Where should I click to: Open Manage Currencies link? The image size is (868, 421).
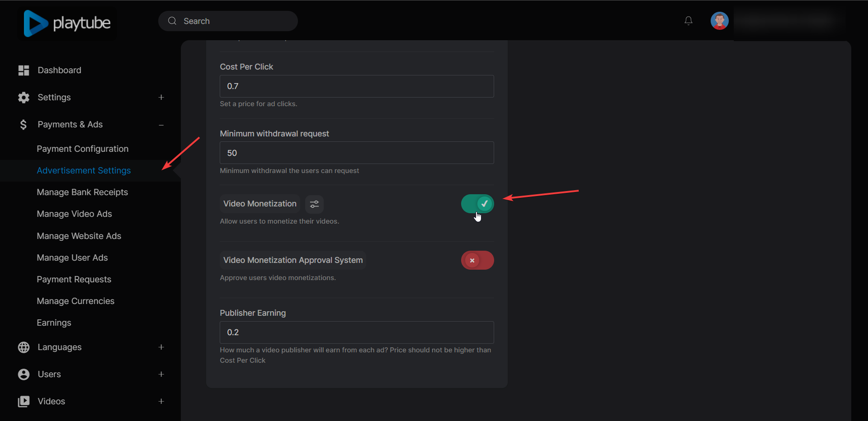coord(75,301)
